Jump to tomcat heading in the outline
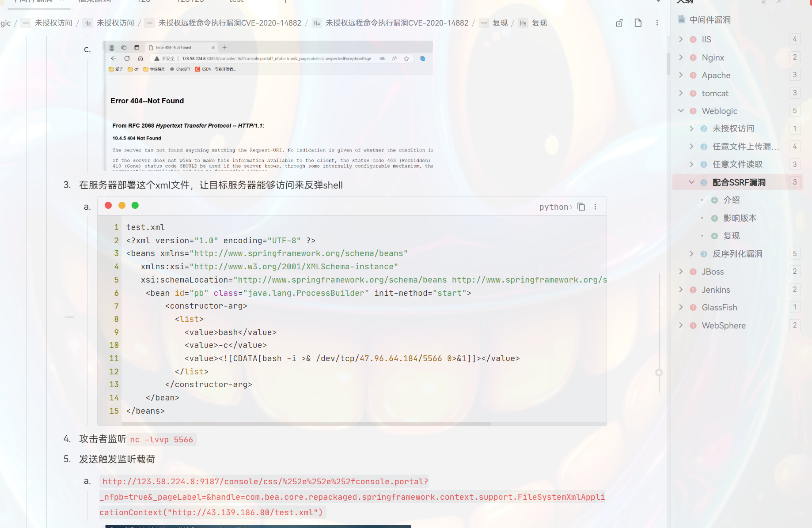This screenshot has height=528, width=812. click(715, 93)
